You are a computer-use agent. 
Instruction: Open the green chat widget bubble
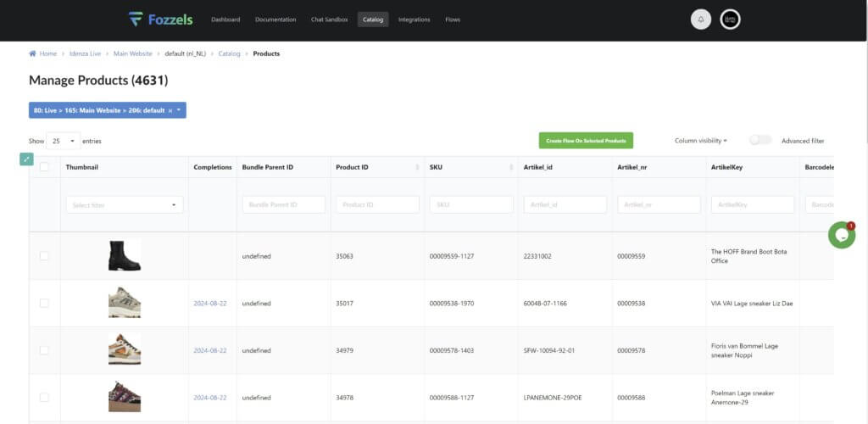click(x=841, y=235)
